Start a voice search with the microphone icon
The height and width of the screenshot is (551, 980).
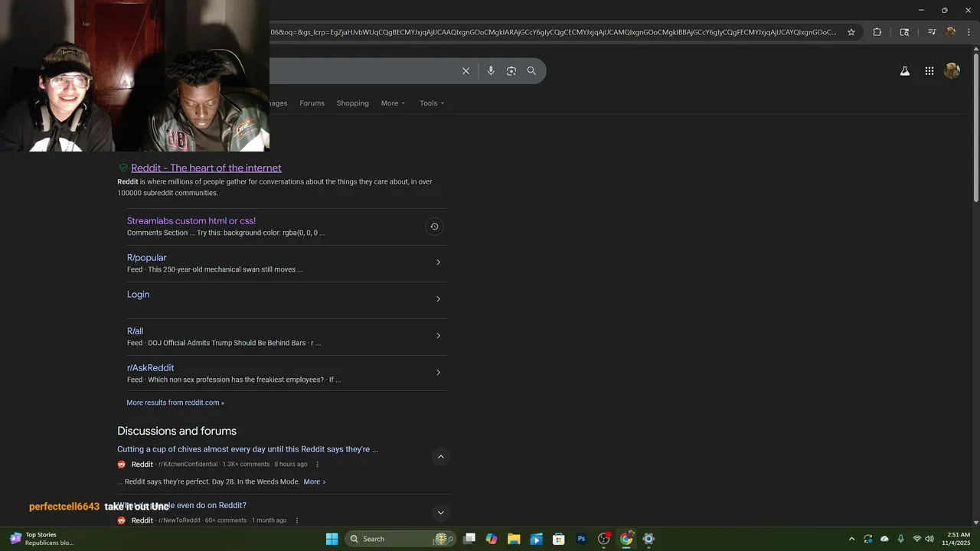click(x=491, y=71)
